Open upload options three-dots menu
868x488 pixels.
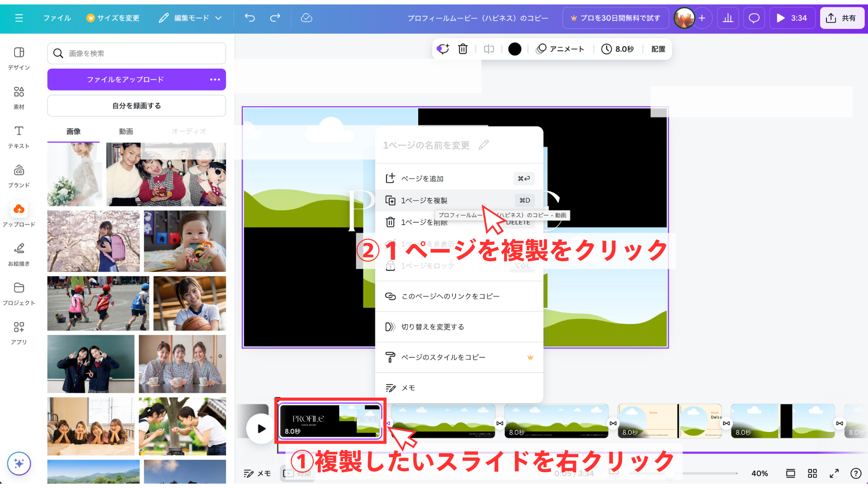coord(215,80)
